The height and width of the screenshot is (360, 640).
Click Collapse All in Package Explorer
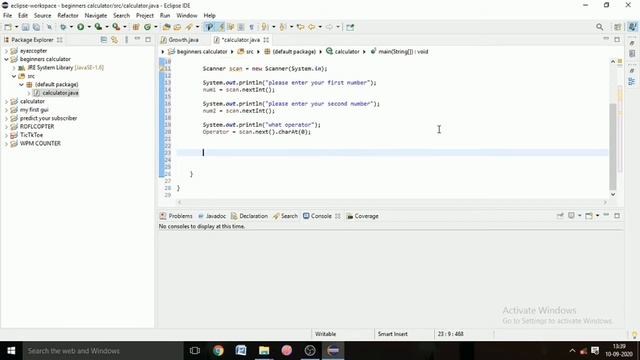[x=104, y=40]
